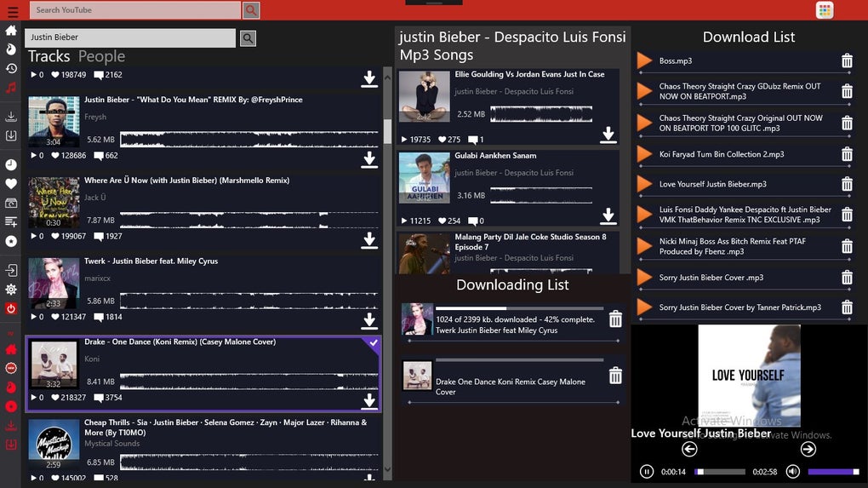This screenshot has height=488, width=868.
Task: Open the clock icon in sidebar
Action: click(x=11, y=164)
